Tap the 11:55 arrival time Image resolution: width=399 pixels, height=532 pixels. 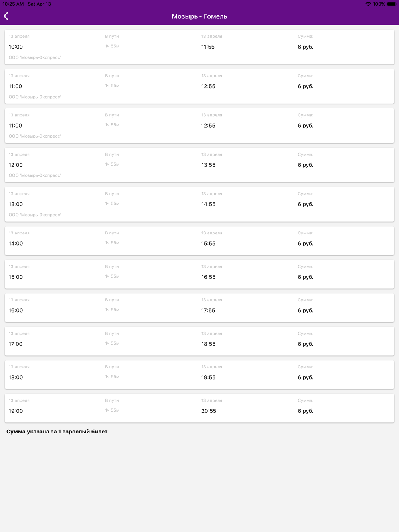coord(208,47)
